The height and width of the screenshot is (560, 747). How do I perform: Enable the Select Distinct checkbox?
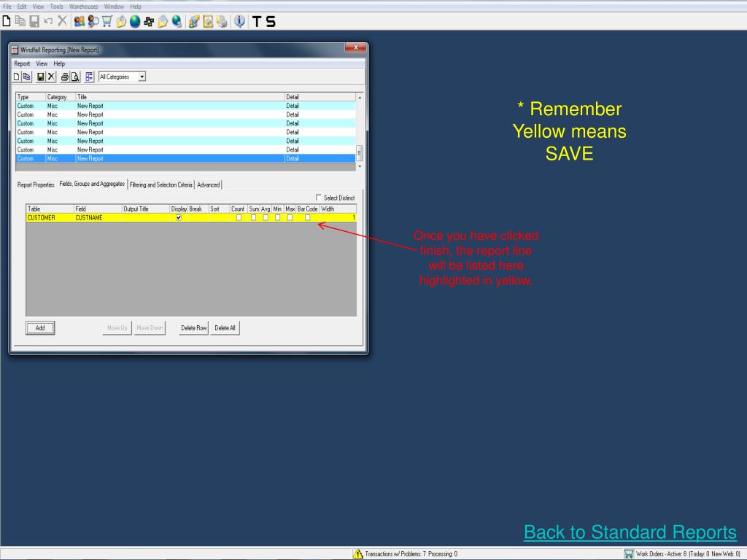tap(318, 197)
